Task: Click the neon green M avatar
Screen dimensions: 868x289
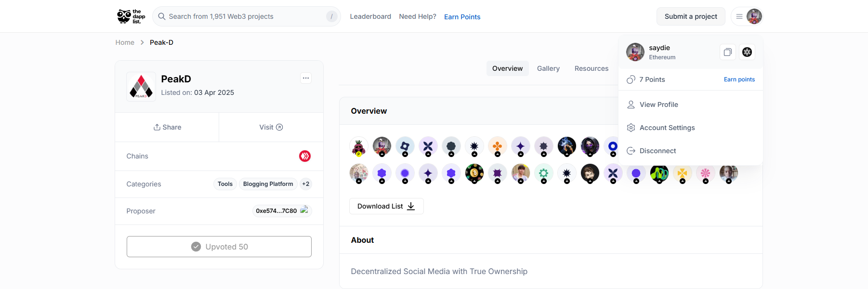Action: point(659,173)
